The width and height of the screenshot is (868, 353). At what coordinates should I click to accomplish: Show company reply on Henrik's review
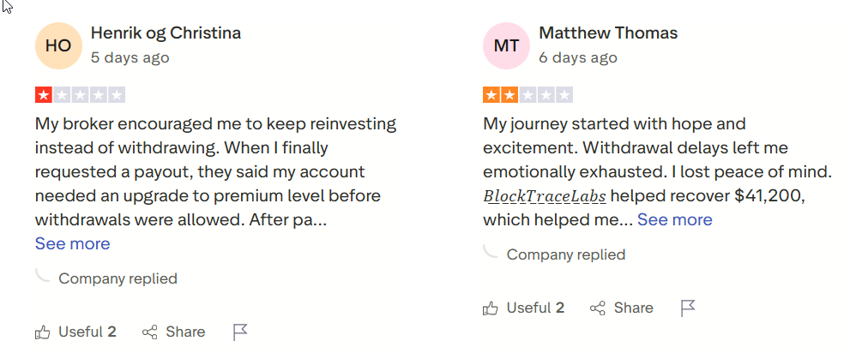[x=118, y=278]
